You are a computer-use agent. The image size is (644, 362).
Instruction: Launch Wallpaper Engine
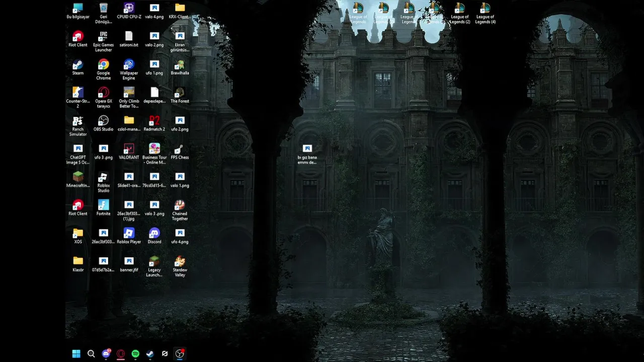tap(129, 69)
